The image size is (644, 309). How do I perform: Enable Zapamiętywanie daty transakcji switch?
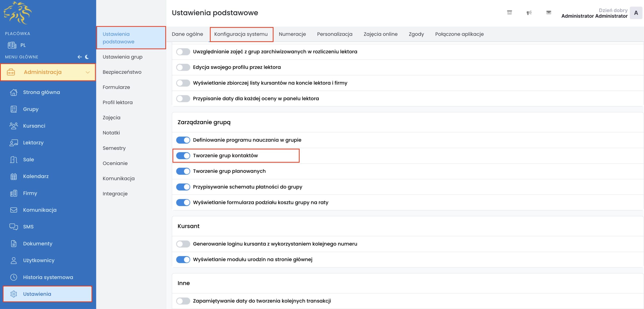[x=183, y=301]
